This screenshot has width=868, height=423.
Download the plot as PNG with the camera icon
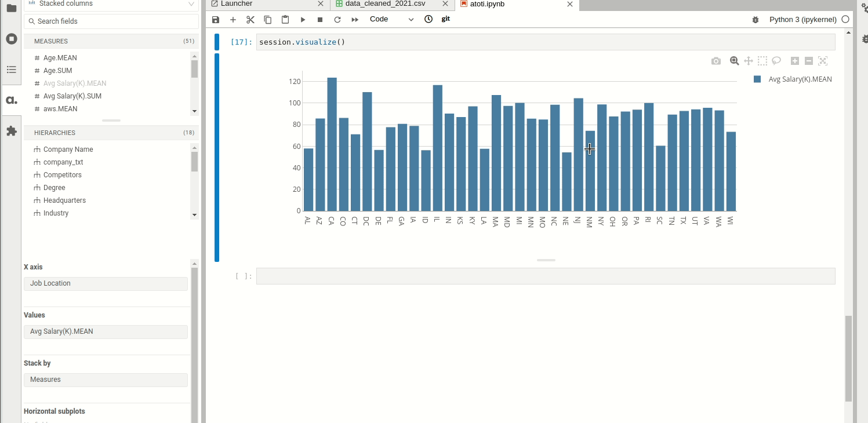[716, 61]
